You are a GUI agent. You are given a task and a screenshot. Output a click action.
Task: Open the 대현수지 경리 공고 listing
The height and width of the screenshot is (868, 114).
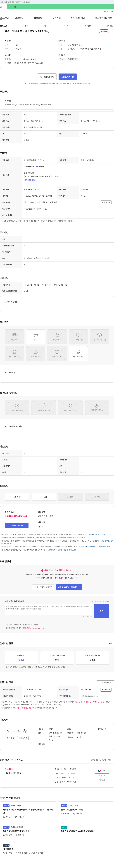coord(13,773)
